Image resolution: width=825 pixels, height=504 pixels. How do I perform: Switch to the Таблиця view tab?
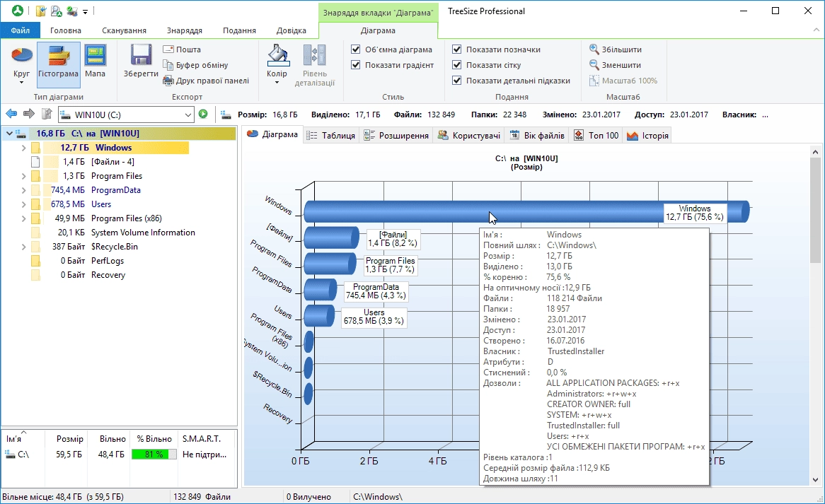point(331,136)
